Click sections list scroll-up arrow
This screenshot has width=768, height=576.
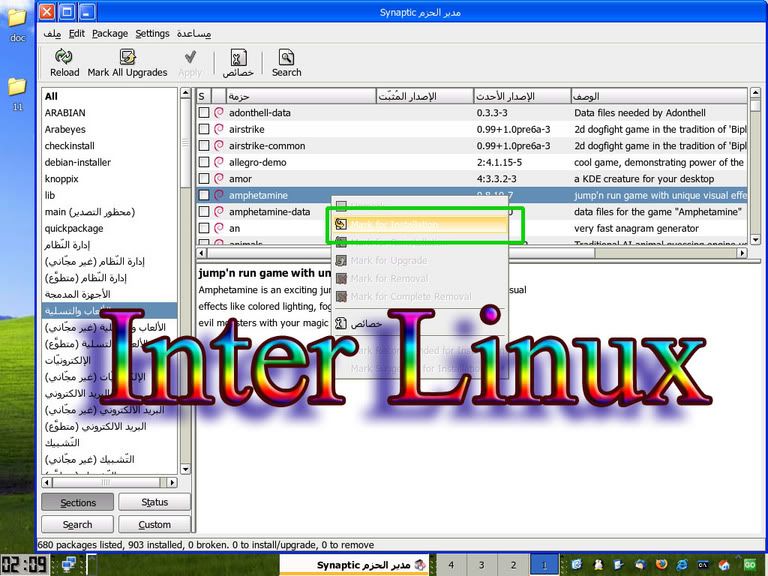click(185, 93)
